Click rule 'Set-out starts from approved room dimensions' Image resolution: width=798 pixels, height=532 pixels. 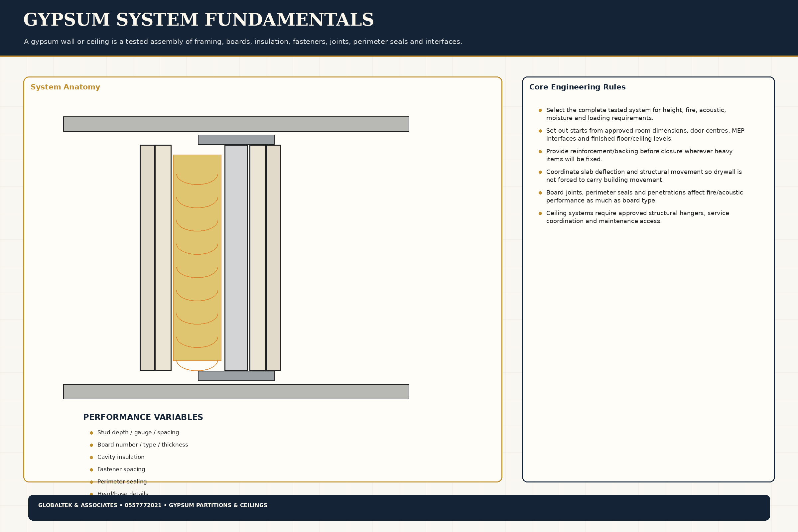[x=645, y=135]
